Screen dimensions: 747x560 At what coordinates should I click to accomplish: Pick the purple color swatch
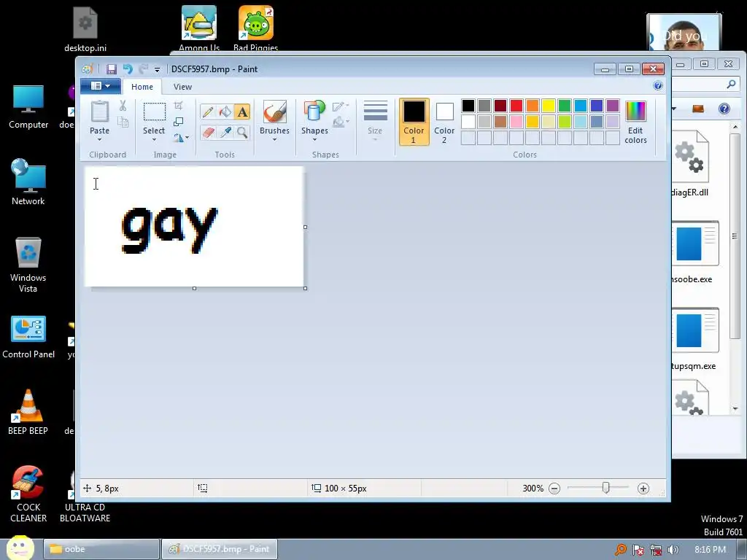click(613, 106)
